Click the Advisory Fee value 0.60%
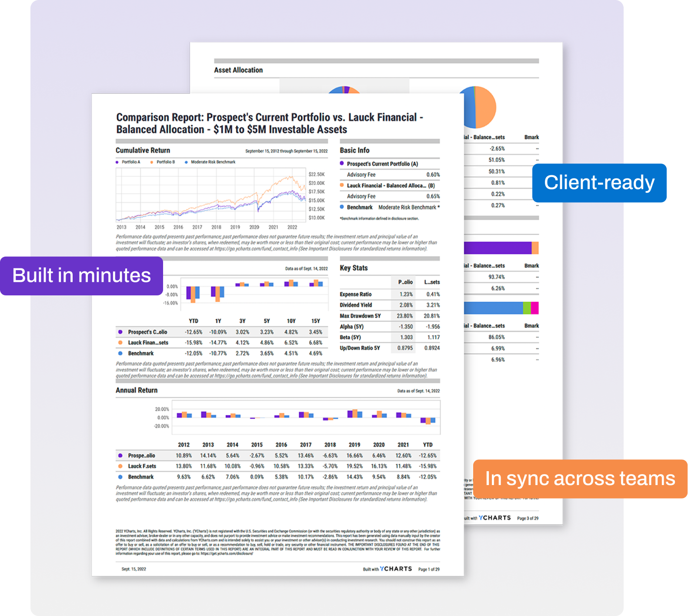This screenshot has width=688, height=616. (x=433, y=175)
